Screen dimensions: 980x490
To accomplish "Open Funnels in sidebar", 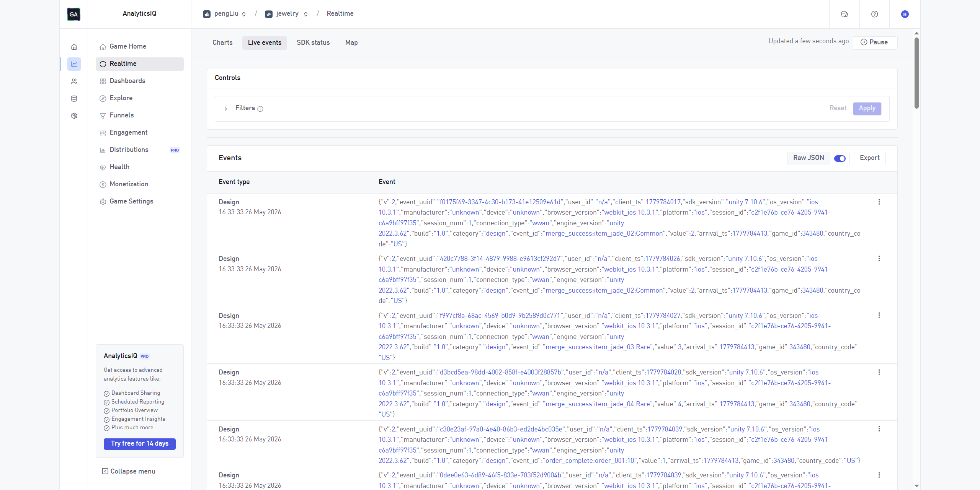I will click(140, 116).
